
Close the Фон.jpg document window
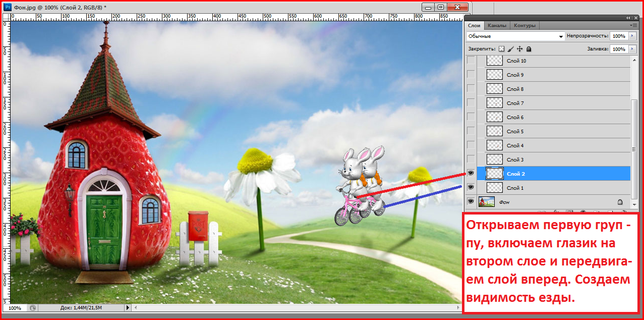(458, 7)
